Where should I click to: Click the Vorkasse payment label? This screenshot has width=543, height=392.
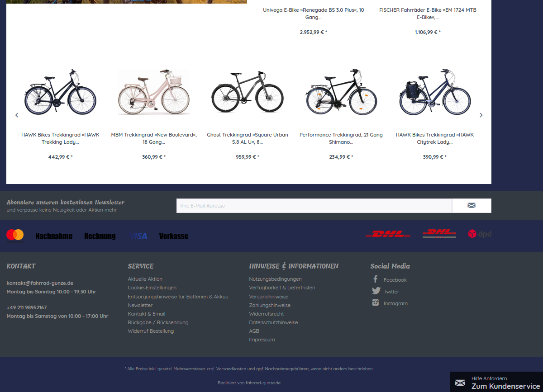coord(174,236)
